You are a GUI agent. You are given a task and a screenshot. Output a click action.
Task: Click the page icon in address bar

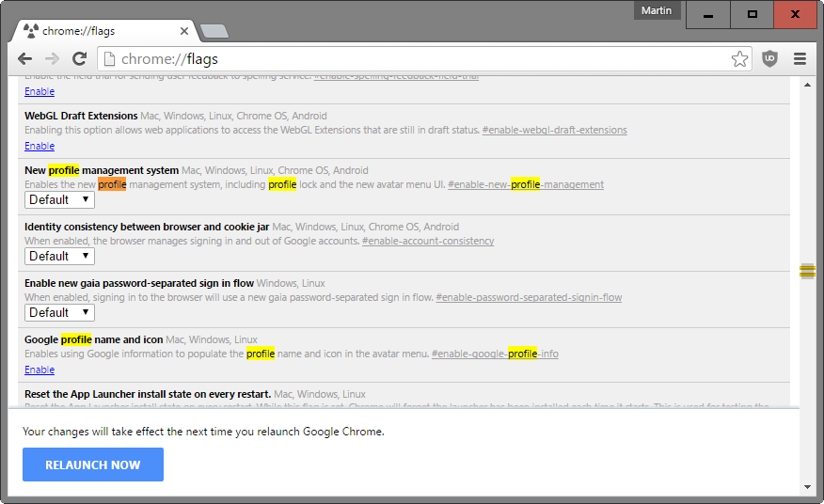click(109, 59)
